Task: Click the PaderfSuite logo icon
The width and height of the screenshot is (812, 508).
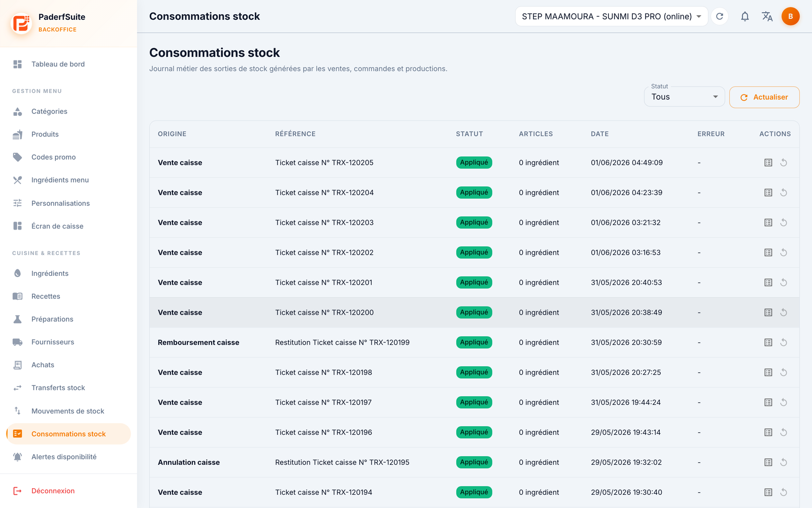Action: pos(21,23)
